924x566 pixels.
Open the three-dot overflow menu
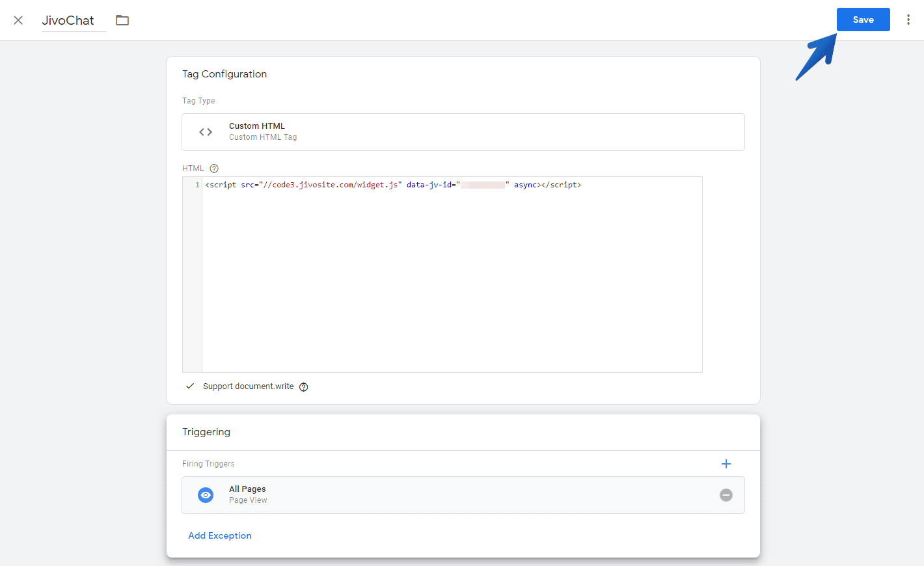click(x=908, y=20)
